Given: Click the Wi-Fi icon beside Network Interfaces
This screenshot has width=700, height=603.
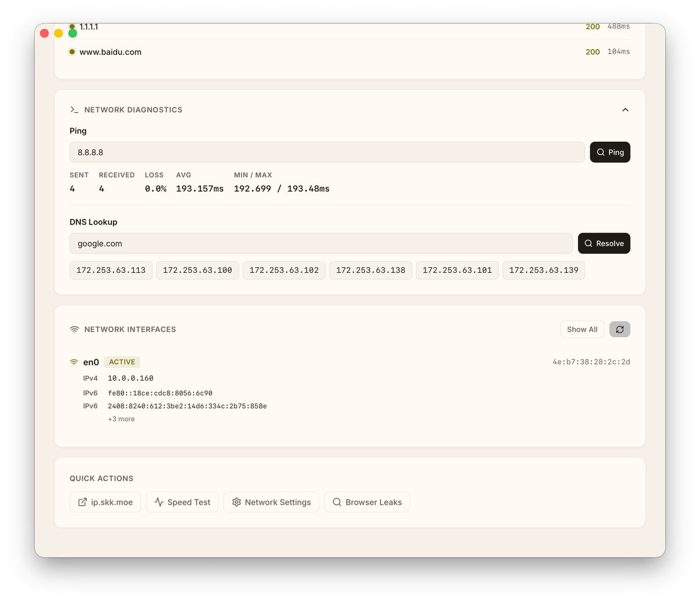Looking at the screenshot, I should coord(74,329).
